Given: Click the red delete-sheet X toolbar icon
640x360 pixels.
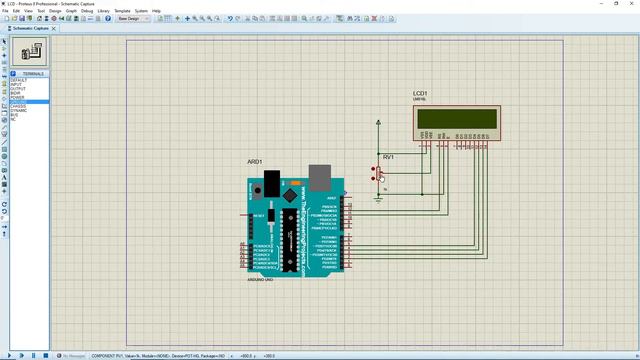Looking at the screenshot, I should pos(374,19).
